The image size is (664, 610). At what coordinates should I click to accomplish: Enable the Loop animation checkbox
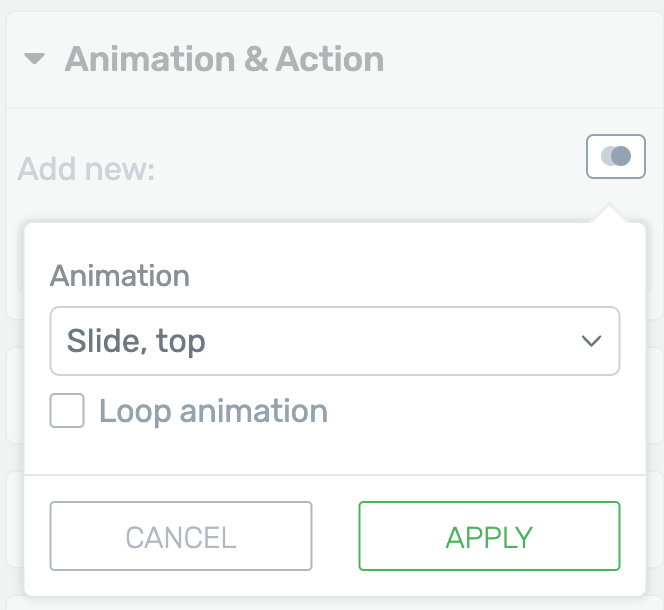(67, 411)
